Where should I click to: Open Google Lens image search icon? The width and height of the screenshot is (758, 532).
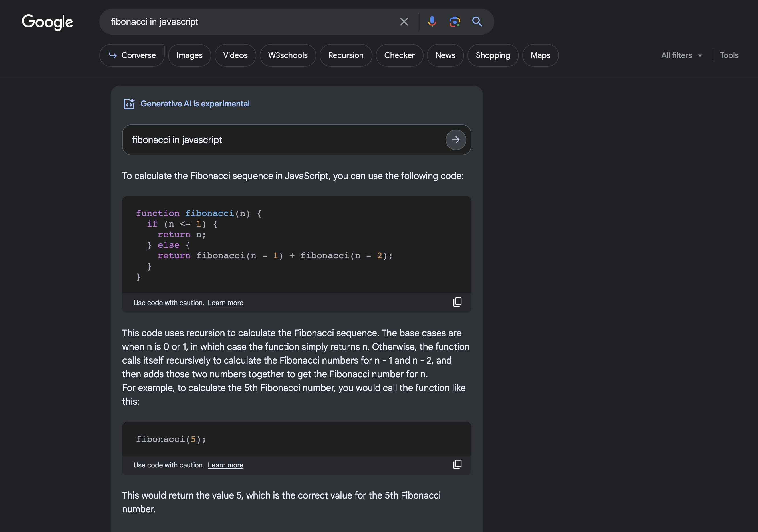(455, 22)
